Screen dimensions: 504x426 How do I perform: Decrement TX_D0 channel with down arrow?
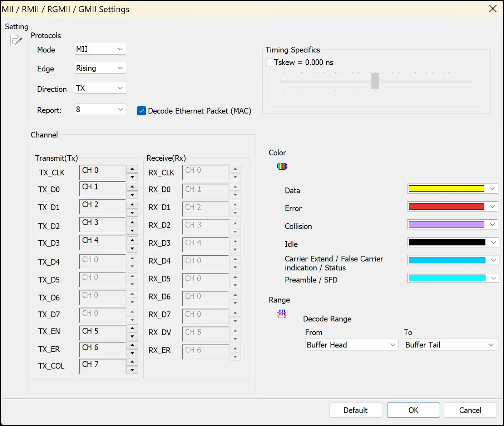pos(132,195)
